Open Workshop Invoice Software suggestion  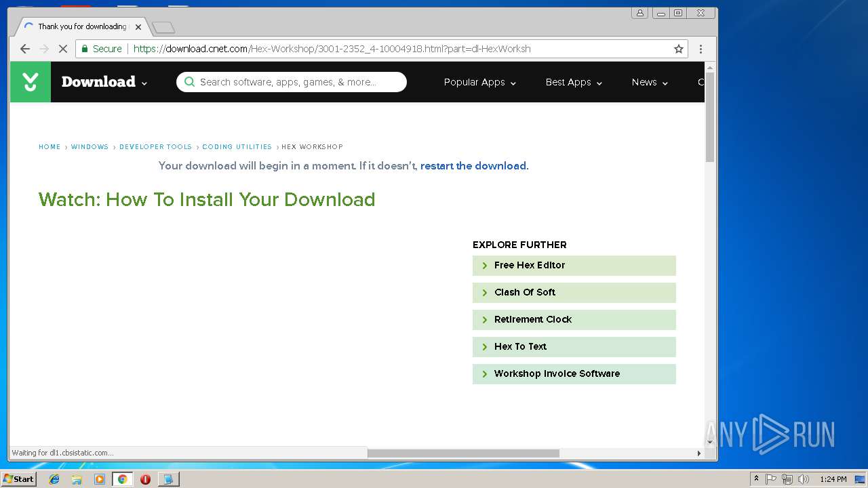pyautogui.click(x=574, y=374)
